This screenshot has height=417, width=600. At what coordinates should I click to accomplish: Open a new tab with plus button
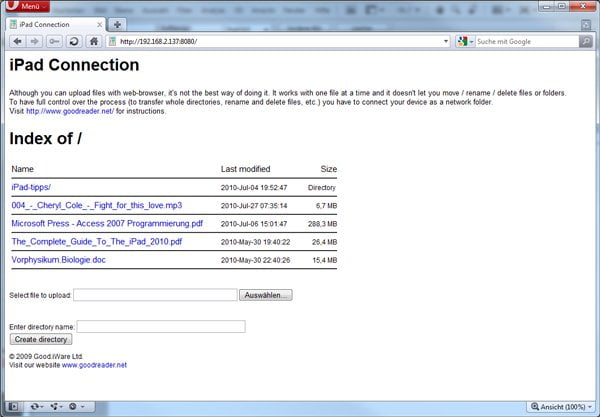tap(117, 23)
